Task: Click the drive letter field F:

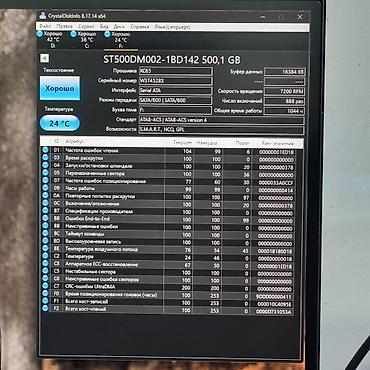Action: (175, 110)
